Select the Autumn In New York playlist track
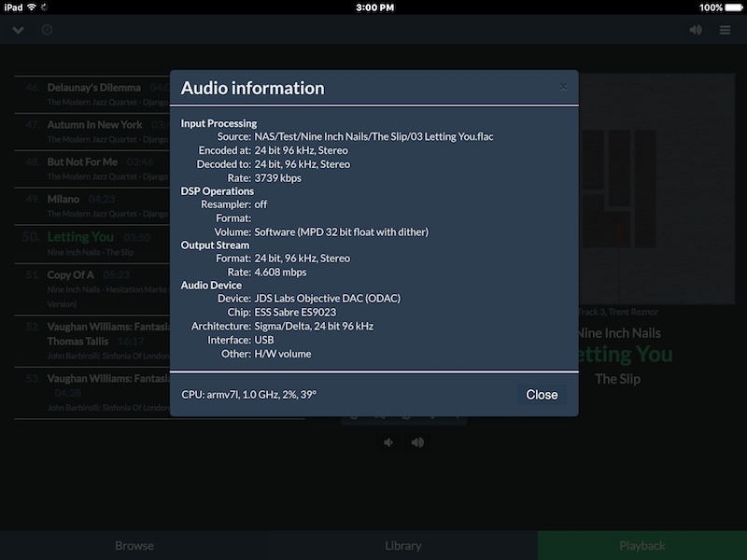 (92, 132)
